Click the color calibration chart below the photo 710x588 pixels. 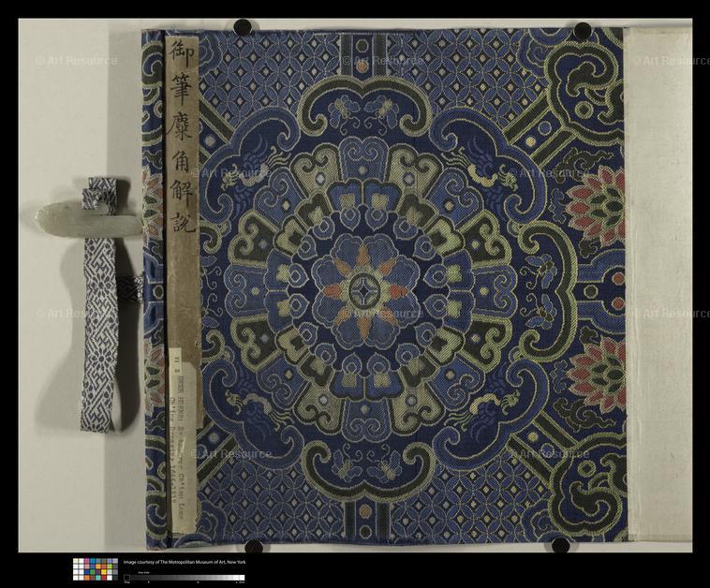coord(96,569)
